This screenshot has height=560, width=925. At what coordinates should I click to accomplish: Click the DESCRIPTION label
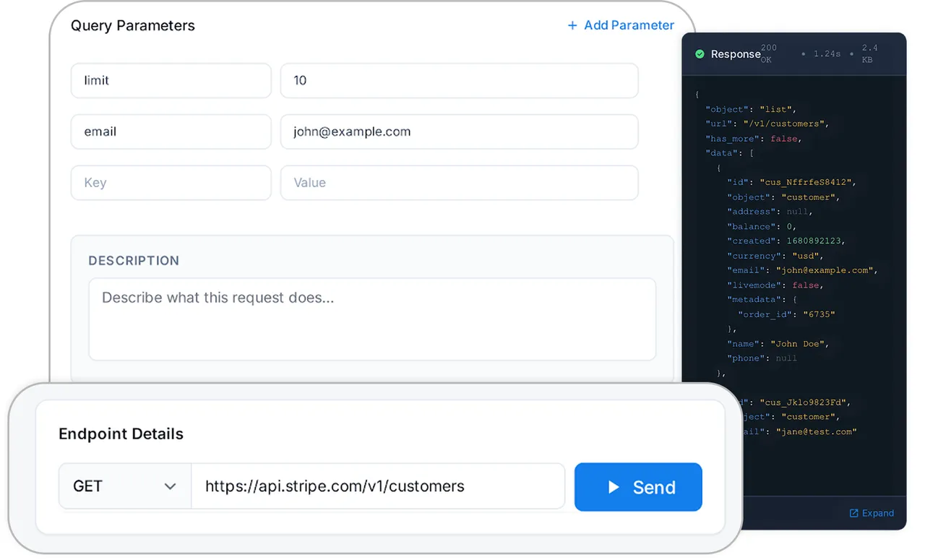(x=134, y=261)
